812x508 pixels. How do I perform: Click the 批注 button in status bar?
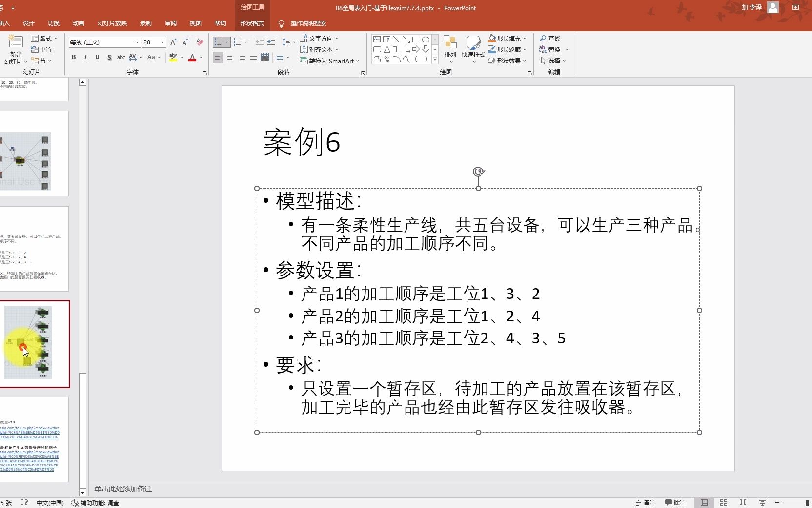pos(676,502)
